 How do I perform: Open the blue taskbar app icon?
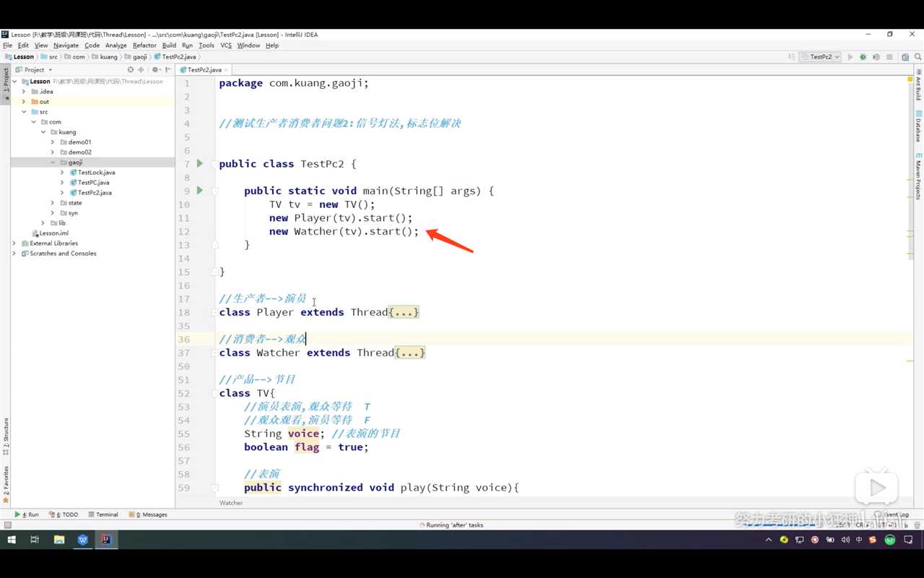click(83, 540)
